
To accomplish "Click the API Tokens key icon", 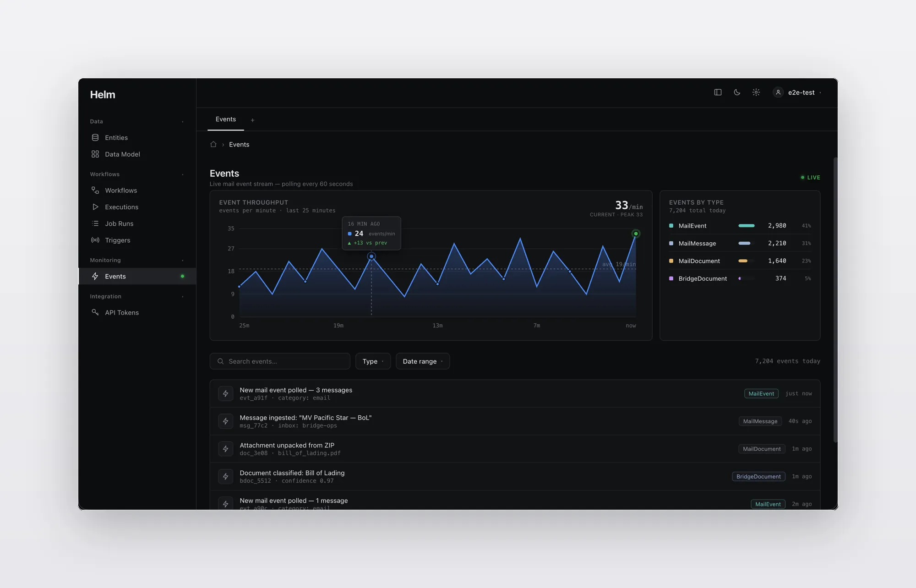I will pos(95,312).
